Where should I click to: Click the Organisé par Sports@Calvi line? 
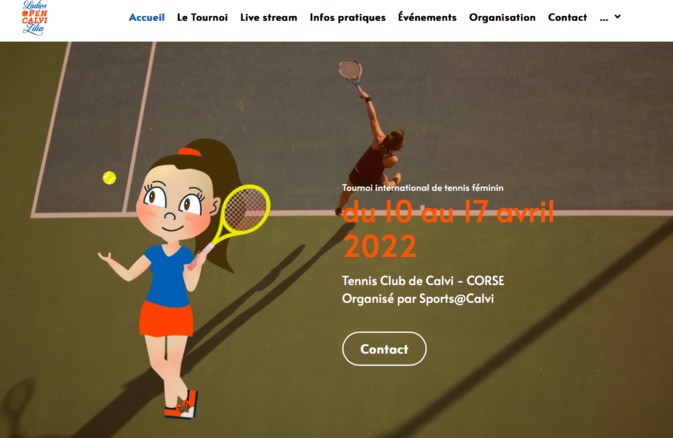pos(418,299)
